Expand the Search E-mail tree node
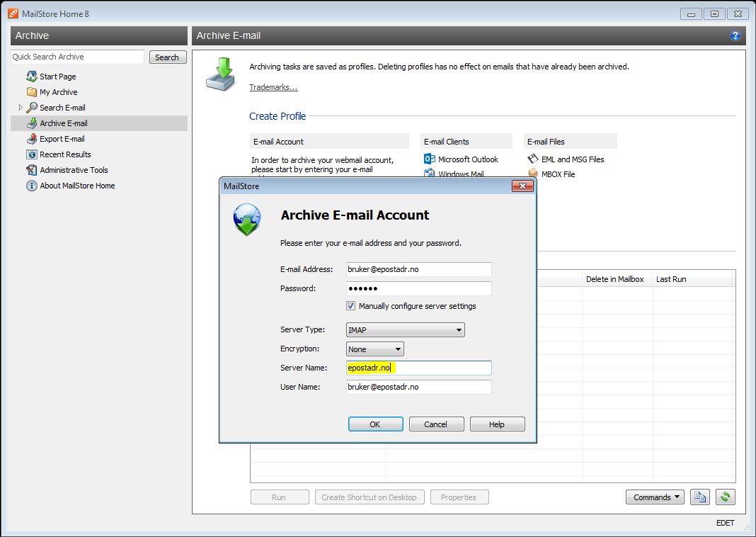This screenshot has width=756, height=537. point(21,107)
